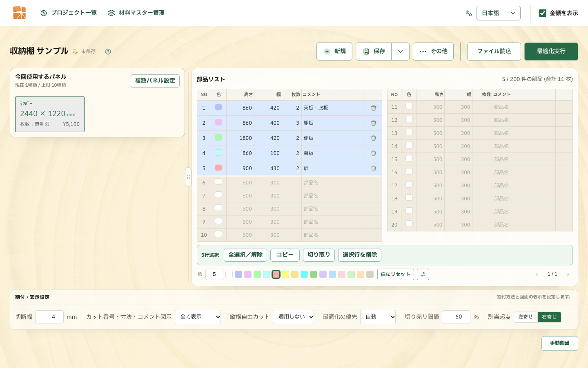Open 全て表示 display dropdown

coord(198,317)
